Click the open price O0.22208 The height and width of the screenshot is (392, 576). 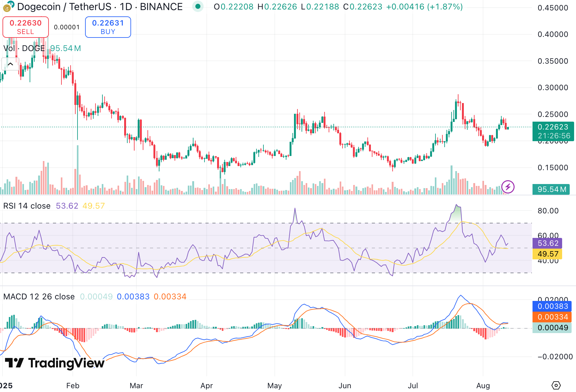pyautogui.click(x=233, y=7)
